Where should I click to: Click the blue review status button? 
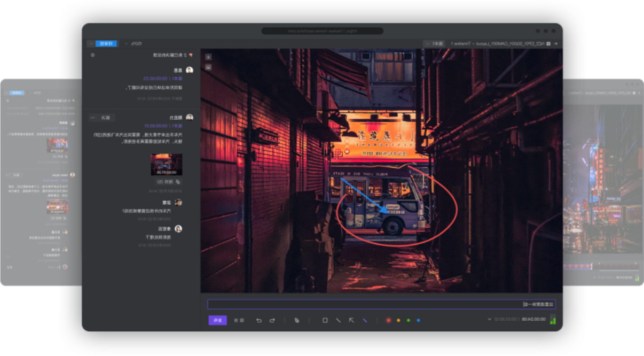click(x=106, y=43)
